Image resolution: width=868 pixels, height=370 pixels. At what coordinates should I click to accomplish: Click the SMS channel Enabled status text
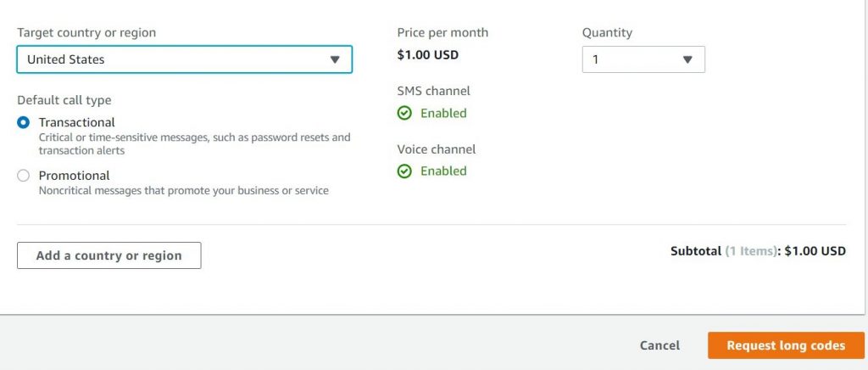click(443, 113)
